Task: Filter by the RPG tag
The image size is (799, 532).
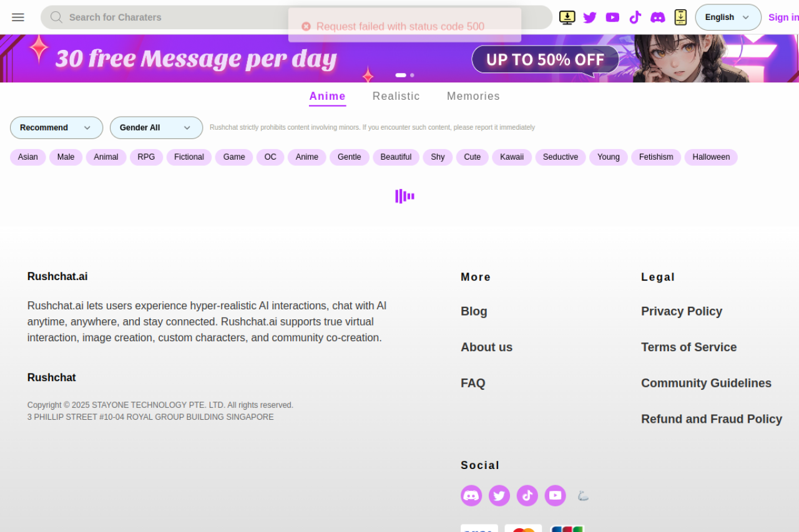Action: [x=147, y=157]
